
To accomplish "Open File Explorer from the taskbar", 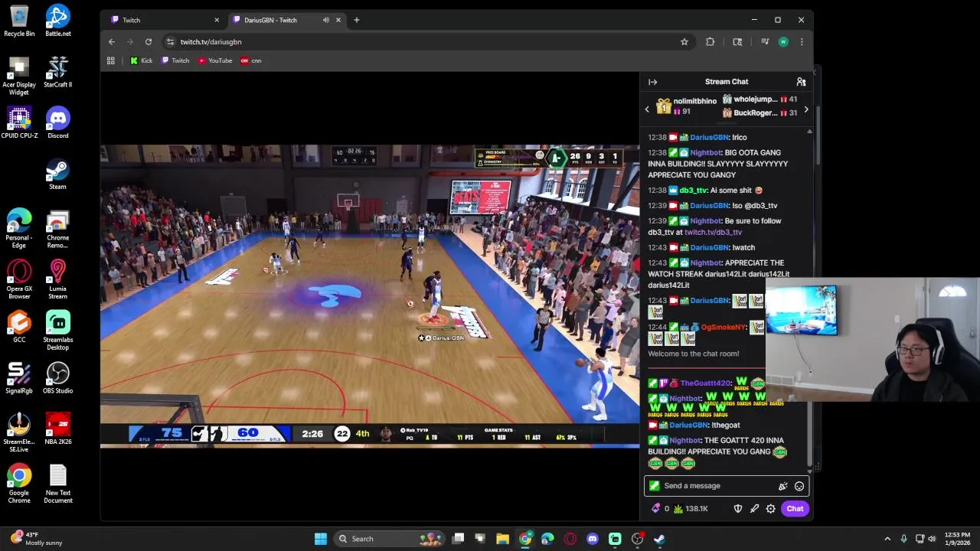I will click(502, 539).
